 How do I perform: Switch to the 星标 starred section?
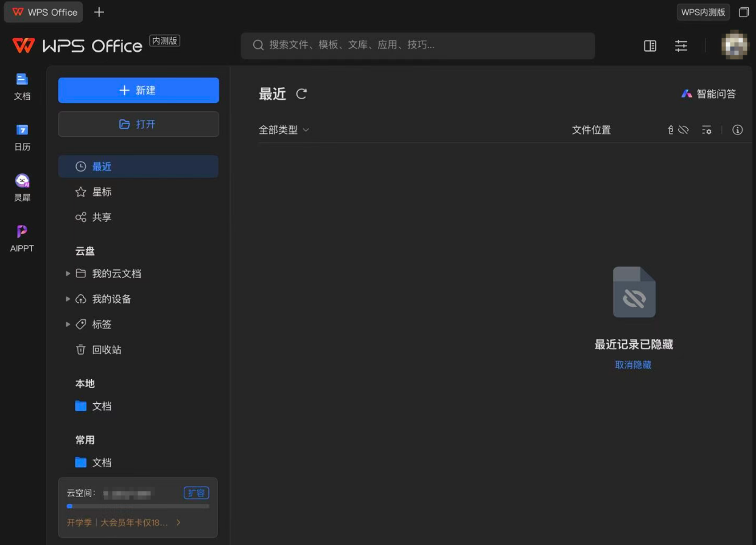click(102, 192)
